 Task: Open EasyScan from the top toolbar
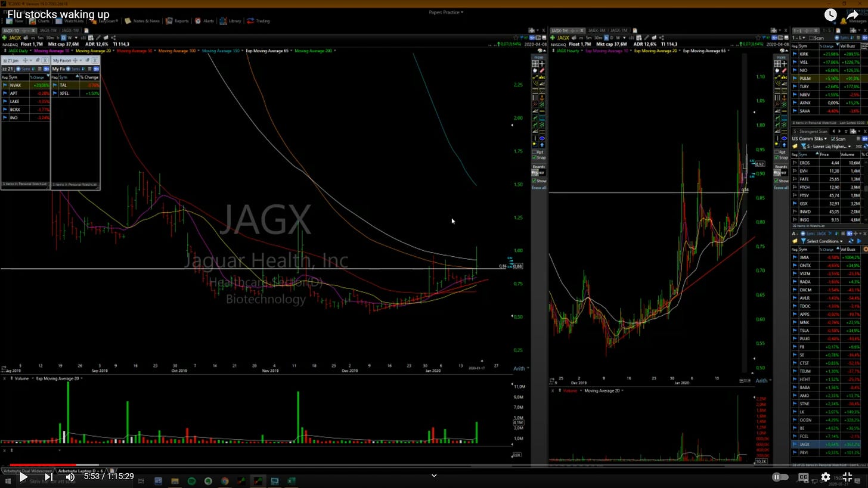(x=104, y=21)
